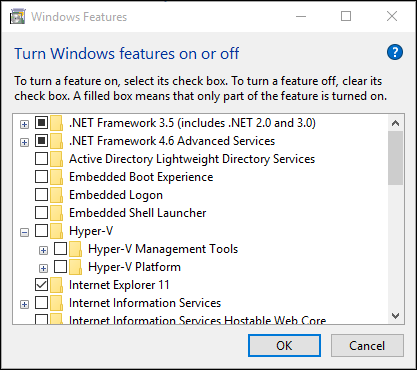Click the scrollbar down arrow

point(396,315)
